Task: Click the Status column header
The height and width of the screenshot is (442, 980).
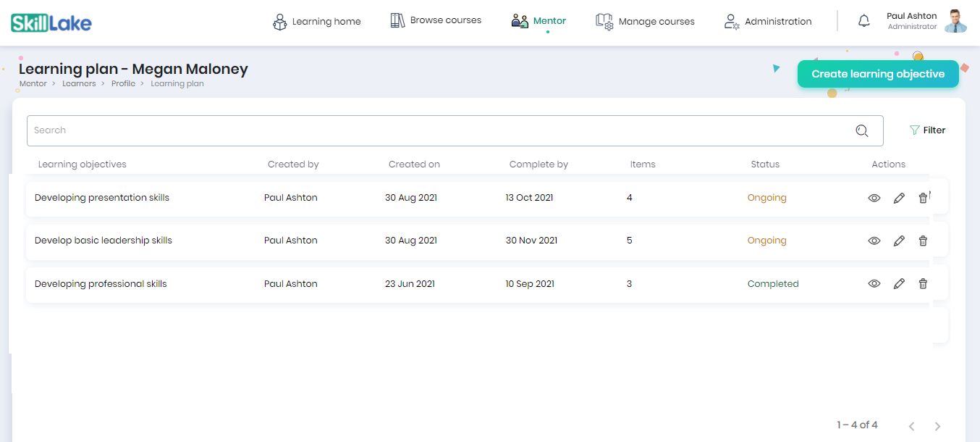Action: pyautogui.click(x=765, y=164)
